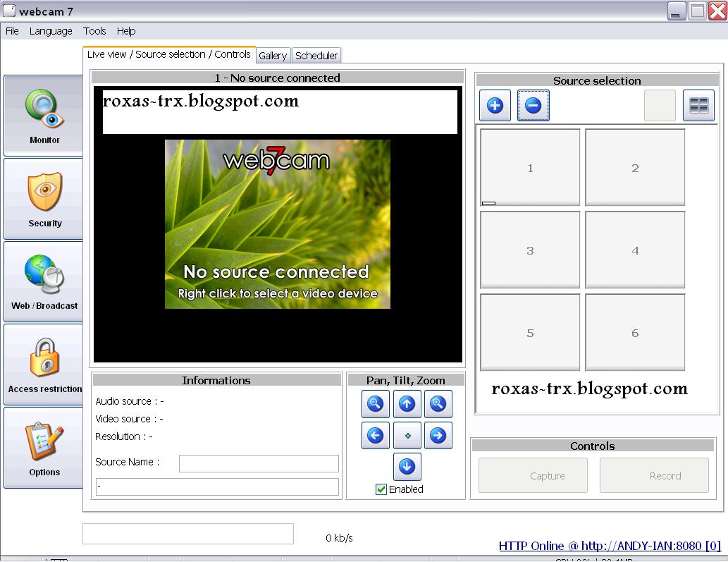Open Access restriction settings
Image resolution: width=728 pixels, height=562 pixels.
click(x=44, y=365)
